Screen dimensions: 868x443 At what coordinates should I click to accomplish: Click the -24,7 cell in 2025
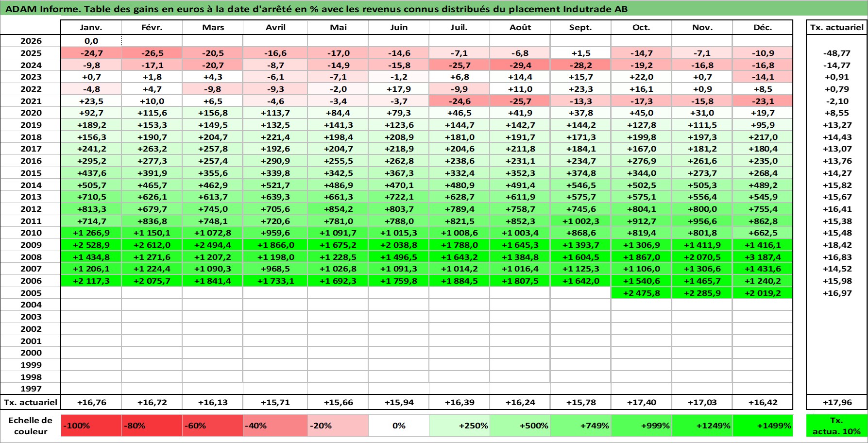pyautogui.click(x=91, y=53)
